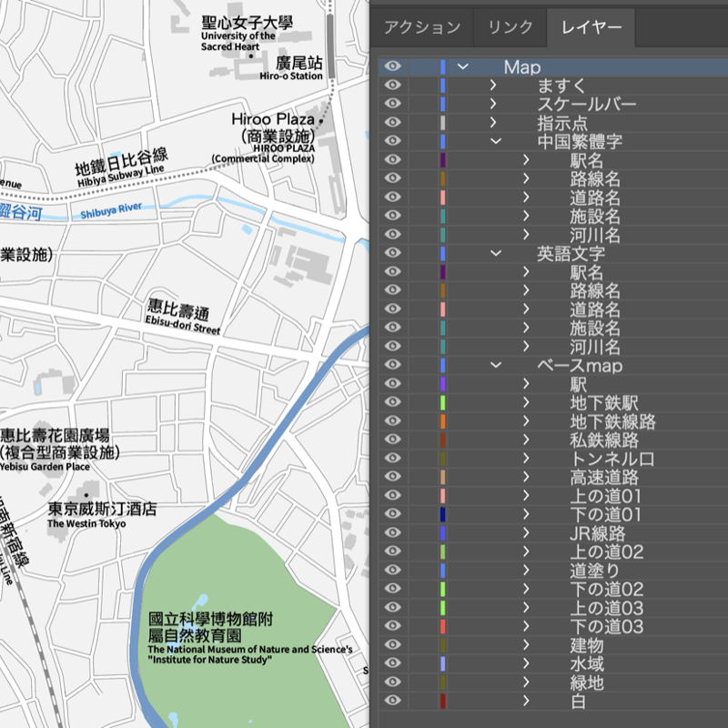Expand the 道塗り sublayer
The height and width of the screenshot is (728, 728).
tap(526, 571)
